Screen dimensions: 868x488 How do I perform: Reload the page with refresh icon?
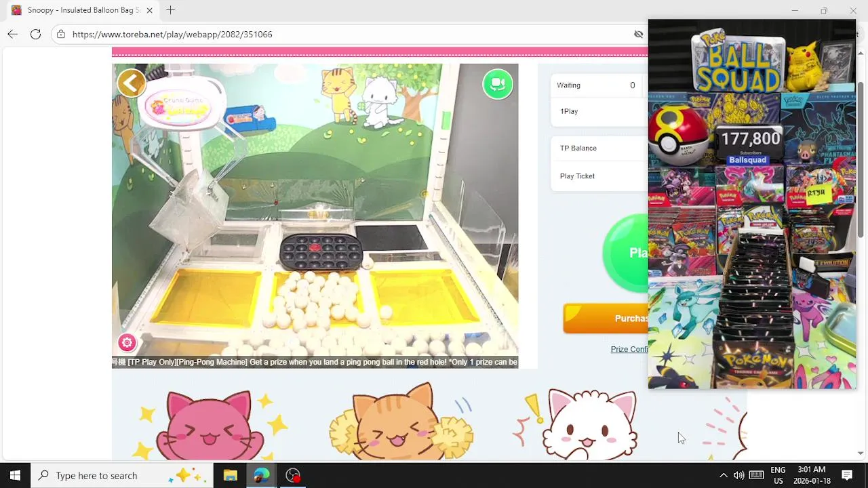[36, 34]
